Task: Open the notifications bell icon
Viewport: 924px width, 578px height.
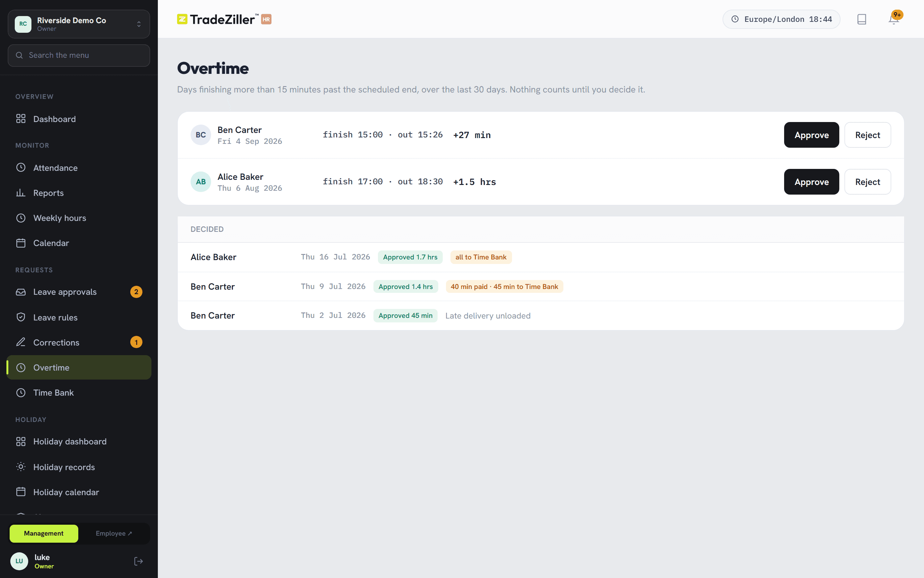Action: tap(894, 19)
